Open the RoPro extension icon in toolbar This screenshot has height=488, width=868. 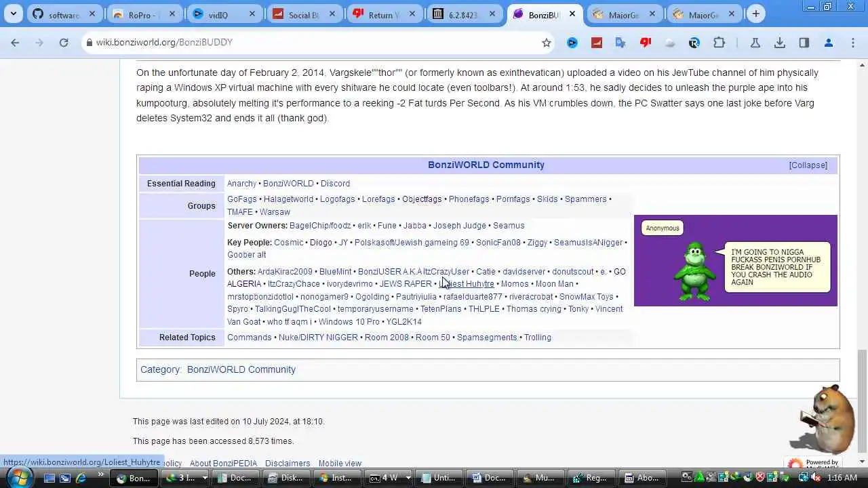[694, 43]
